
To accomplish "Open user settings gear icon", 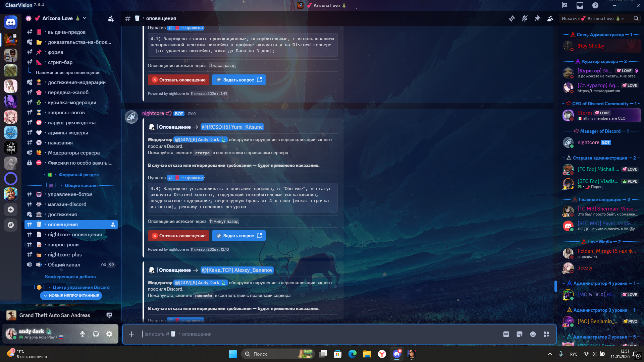I will (x=109, y=334).
